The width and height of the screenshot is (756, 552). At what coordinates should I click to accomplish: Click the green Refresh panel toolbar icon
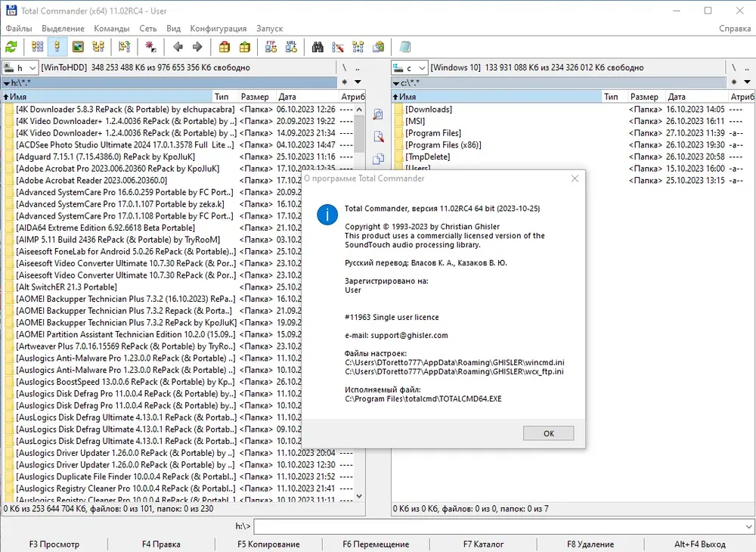pos(11,47)
